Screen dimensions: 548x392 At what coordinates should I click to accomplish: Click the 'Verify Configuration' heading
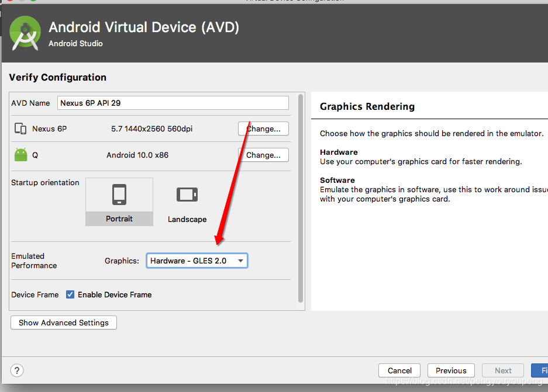[58, 78]
